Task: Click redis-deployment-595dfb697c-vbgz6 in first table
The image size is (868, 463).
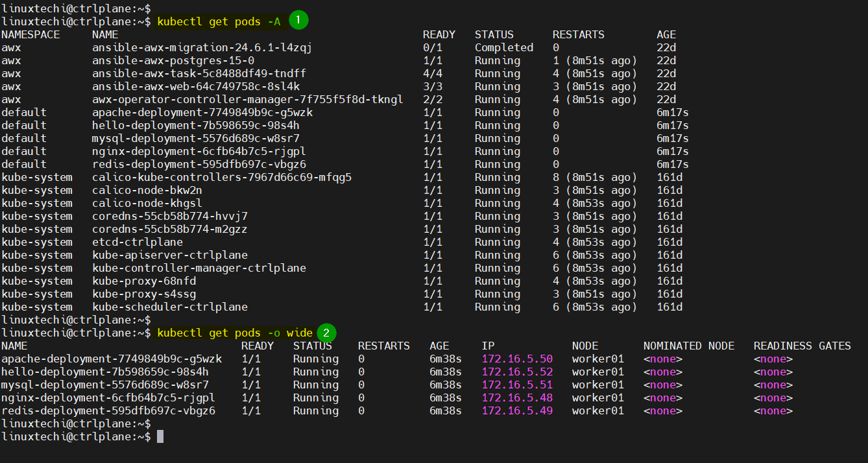Action: pos(199,165)
